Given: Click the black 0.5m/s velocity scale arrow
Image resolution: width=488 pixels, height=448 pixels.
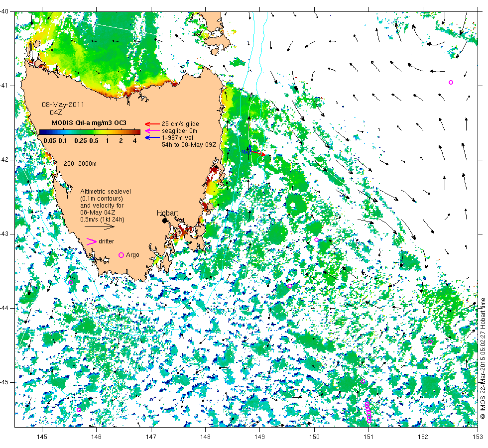Looking at the screenshot, I should coord(100,227).
